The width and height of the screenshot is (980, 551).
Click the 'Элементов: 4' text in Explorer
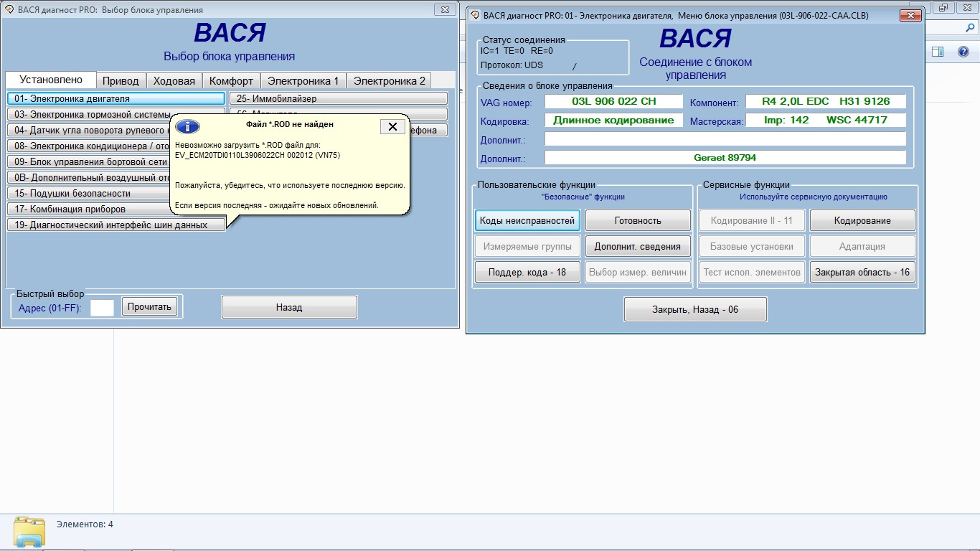(x=85, y=524)
